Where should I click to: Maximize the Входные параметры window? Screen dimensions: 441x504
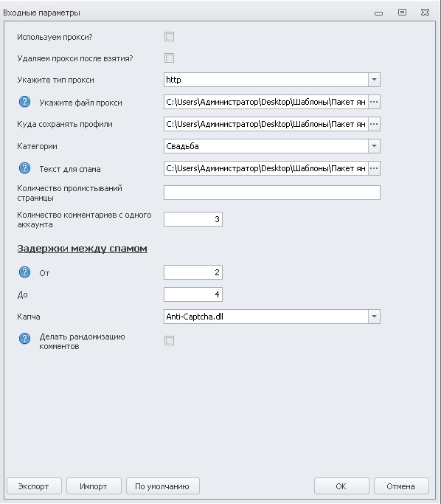402,13
